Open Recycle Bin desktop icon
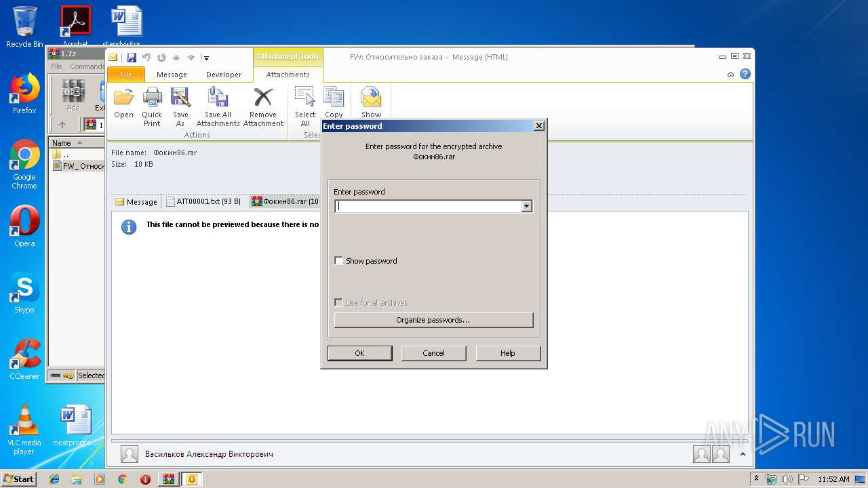 point(24,27)
